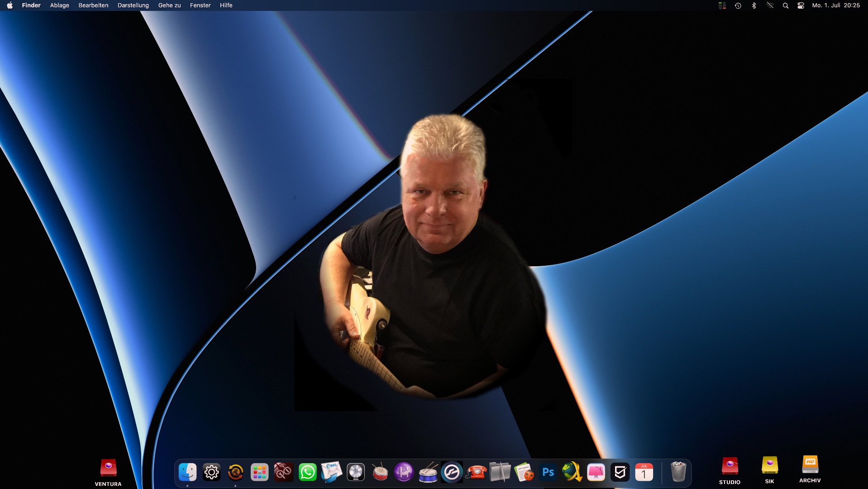
Task: Expand the network activity monitor menu
Action: (722, 5)
